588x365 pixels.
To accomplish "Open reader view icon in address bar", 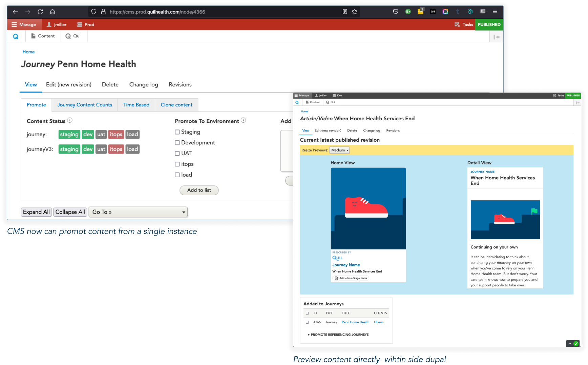I will (x=345, y=12).
